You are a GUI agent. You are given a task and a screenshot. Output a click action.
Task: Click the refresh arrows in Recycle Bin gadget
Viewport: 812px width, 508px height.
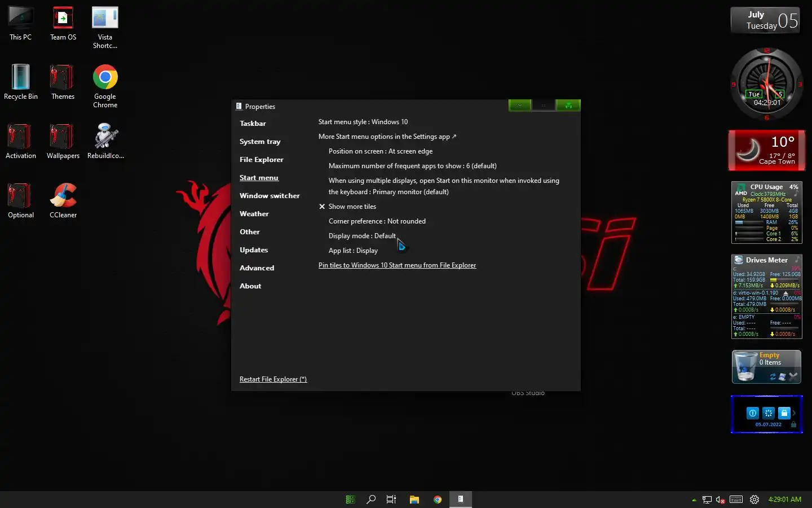pyautogui.click(x=773, y=376)
